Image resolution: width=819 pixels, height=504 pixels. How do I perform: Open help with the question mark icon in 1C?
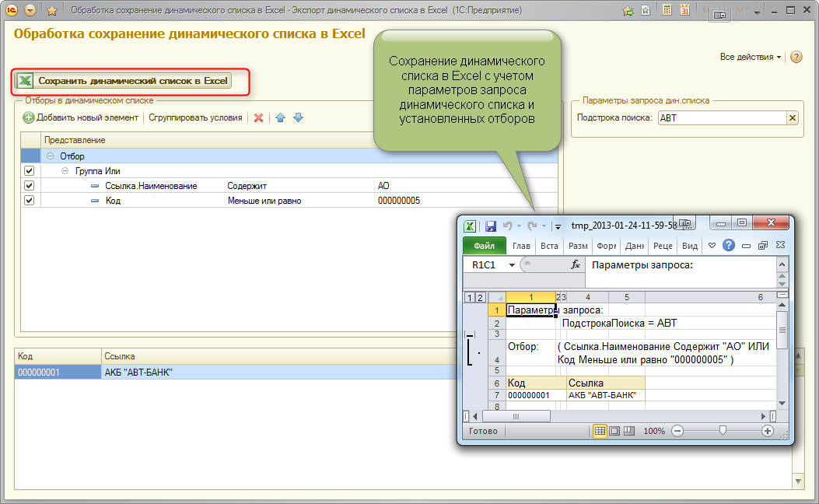pos(796,57)
